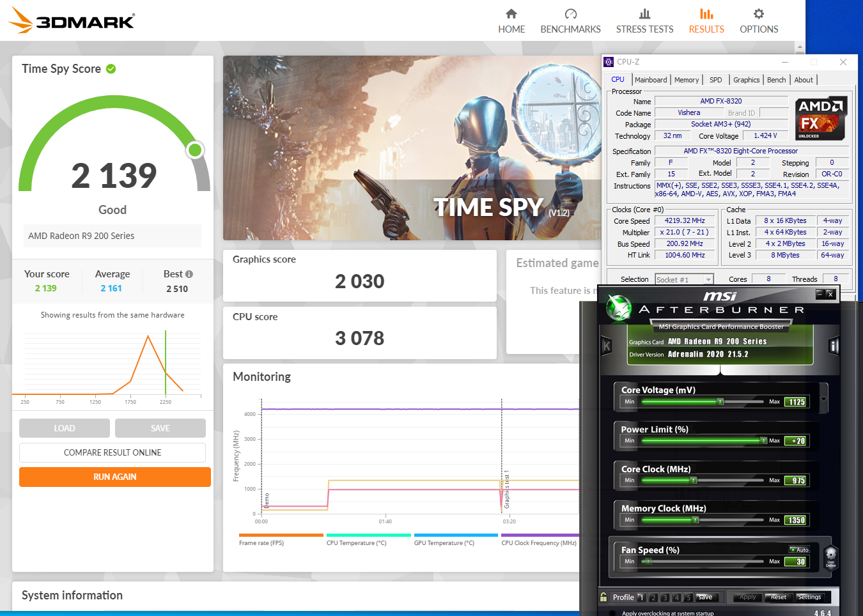
Task: Open the Home section in 3DMark
Action: tap(511, 21)
